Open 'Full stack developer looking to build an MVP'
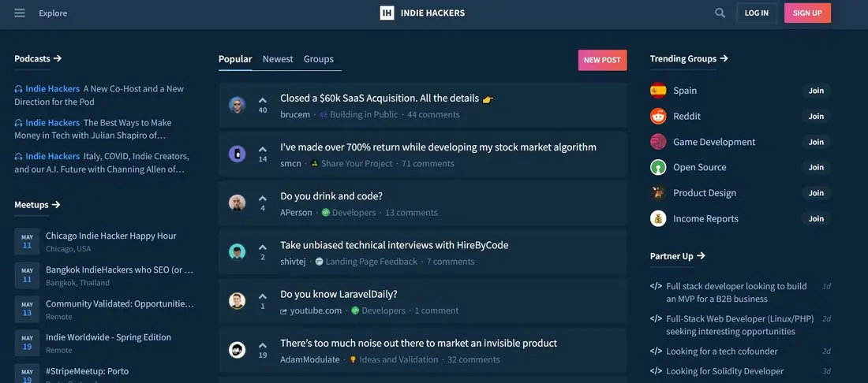Screen dimensions: 868x383 [736, 292]
